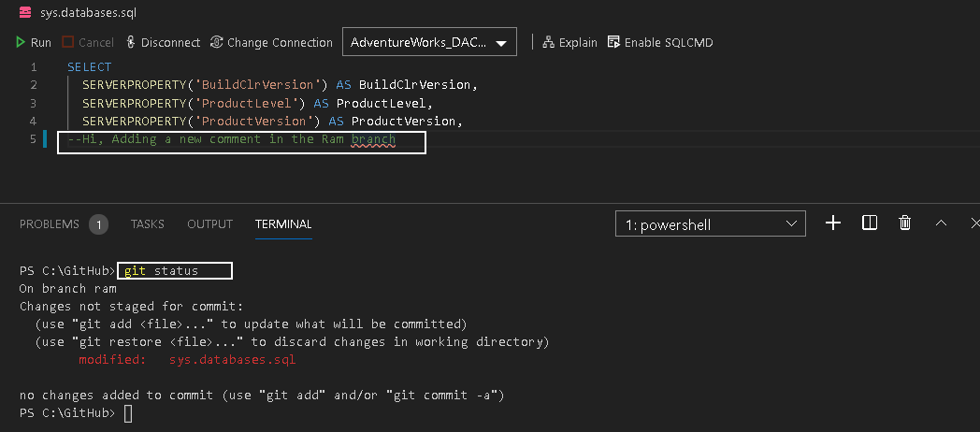
Task: Focus the terminal prompt cursor
Action: pos(128,413)
